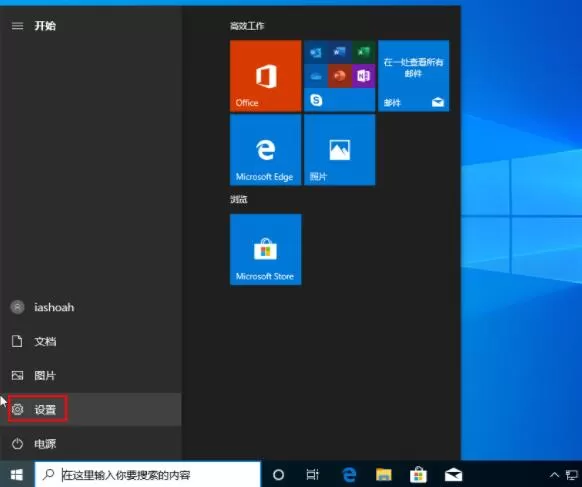Show hidden system tray icons chevron
582x487 pixels.
pyautogui.click(x=554, y=475)
